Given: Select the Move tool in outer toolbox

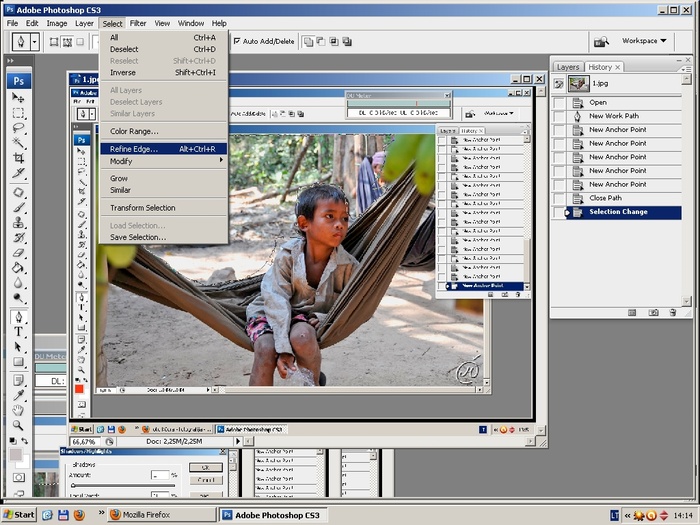Looking at the screenshot, I should point(18,98).
